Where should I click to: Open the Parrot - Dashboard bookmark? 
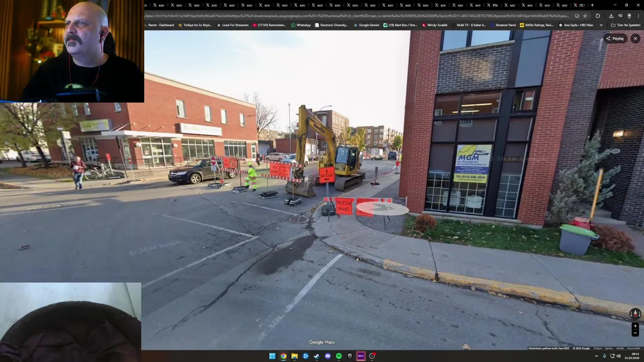click(159, 25)
